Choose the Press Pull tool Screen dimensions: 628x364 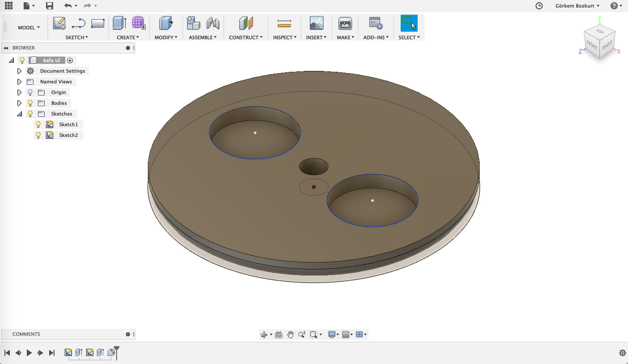166,23
